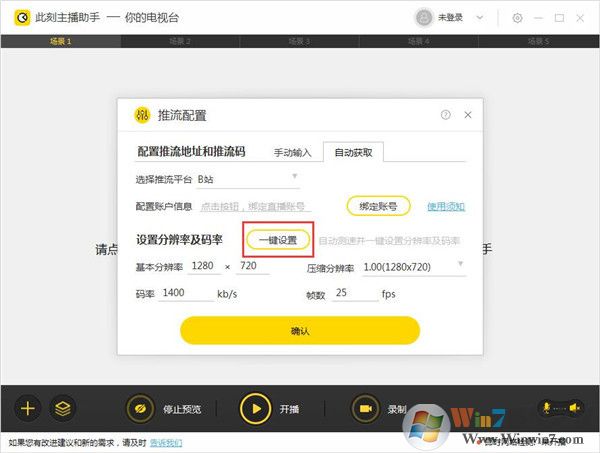Click the 开播 label
Image resolution: width=600 pixels, height=453 pixels.
coord(289,409)
